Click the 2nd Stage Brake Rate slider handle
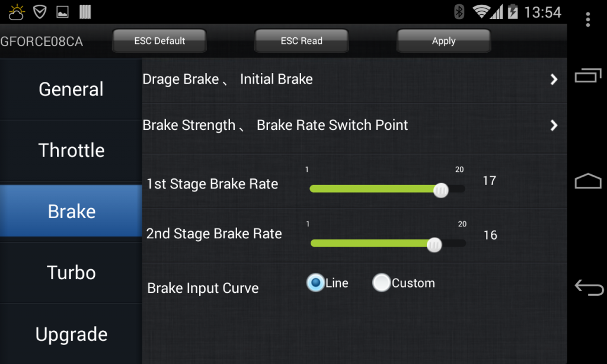Image resolution: width=607 pixels, height=364 pixels. 434,245
